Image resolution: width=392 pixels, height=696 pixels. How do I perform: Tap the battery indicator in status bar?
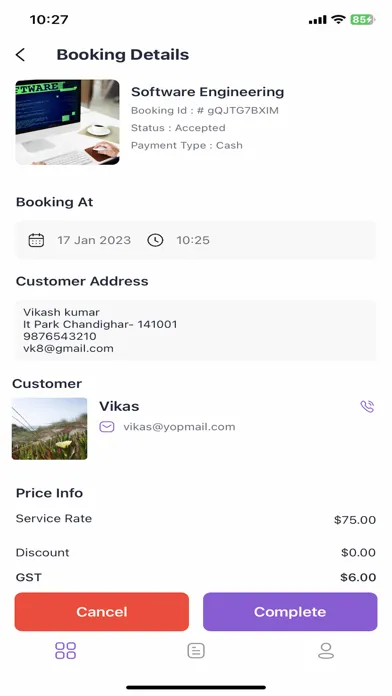point(362,20)
